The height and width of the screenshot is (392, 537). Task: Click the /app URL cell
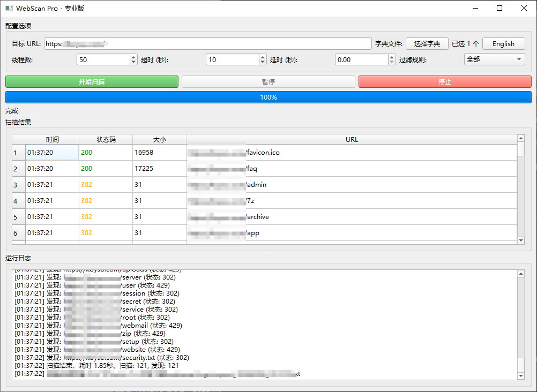[352, 233]
